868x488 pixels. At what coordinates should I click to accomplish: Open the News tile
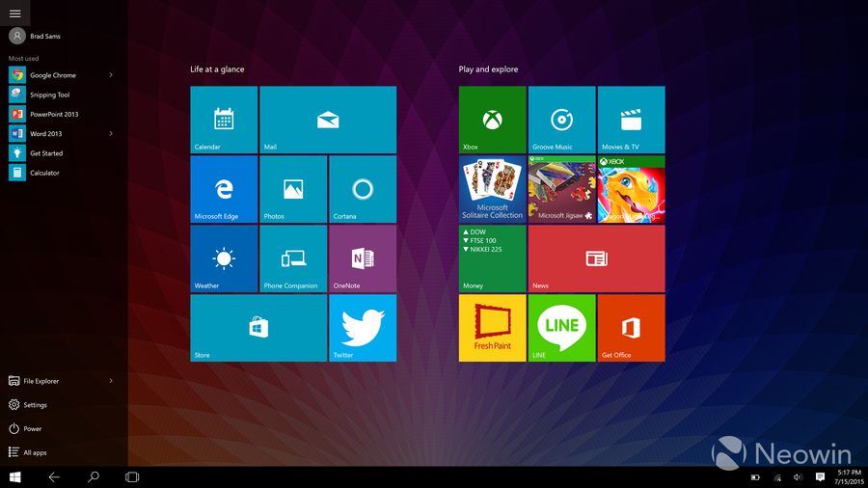pos(597,258)
